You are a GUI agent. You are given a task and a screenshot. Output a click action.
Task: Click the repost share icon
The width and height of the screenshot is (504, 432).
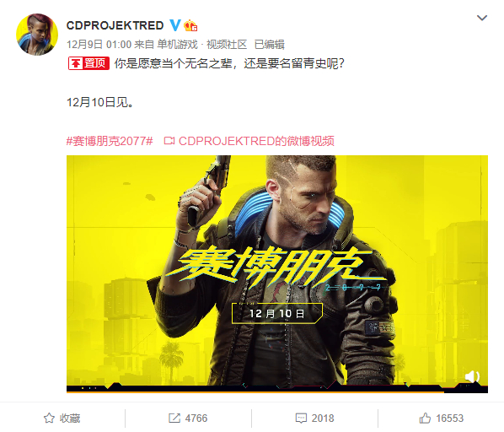pyautogui.click(x=174, y=418)
